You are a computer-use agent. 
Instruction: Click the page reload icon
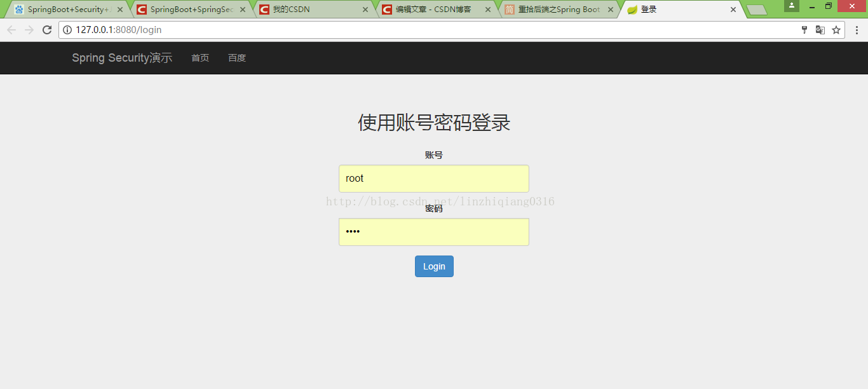click(48, 29)
